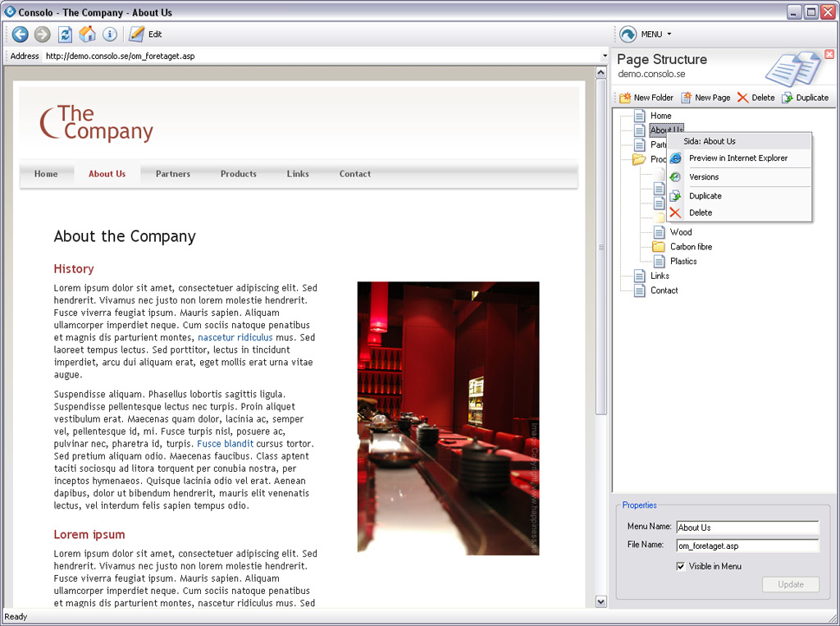The image size is (840, 626).
Task: Choose Duplicate from the context menu
Action: tap(739, 195)
